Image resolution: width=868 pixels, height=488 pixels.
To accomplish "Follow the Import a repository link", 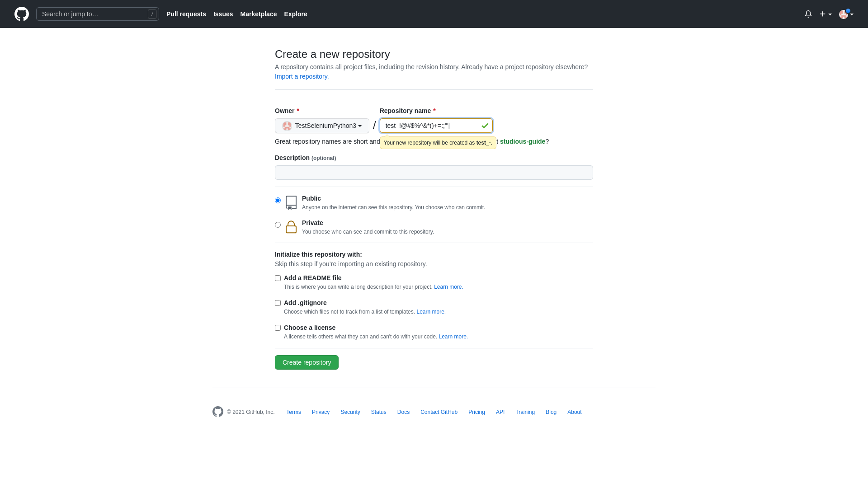I will 302,76.
